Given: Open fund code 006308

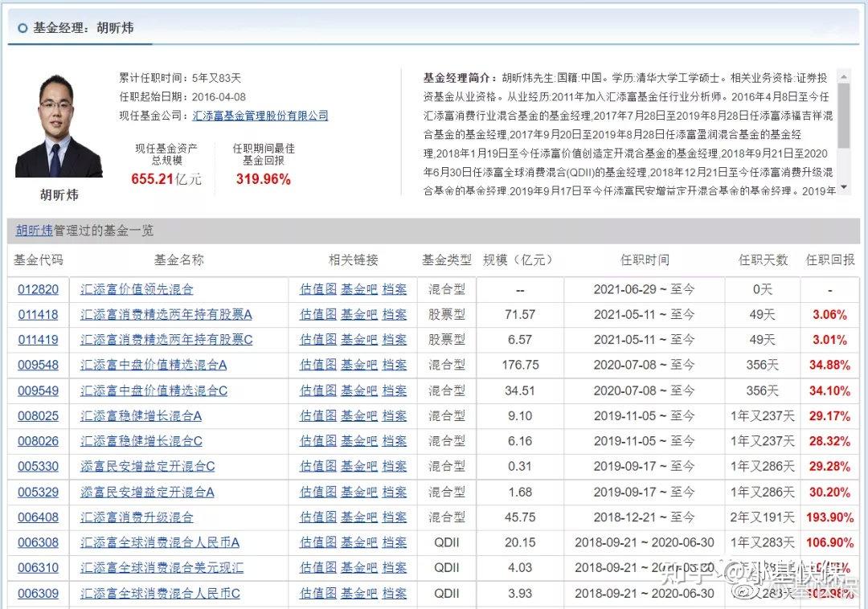Looking at the screenshot, I should point(37,542).
